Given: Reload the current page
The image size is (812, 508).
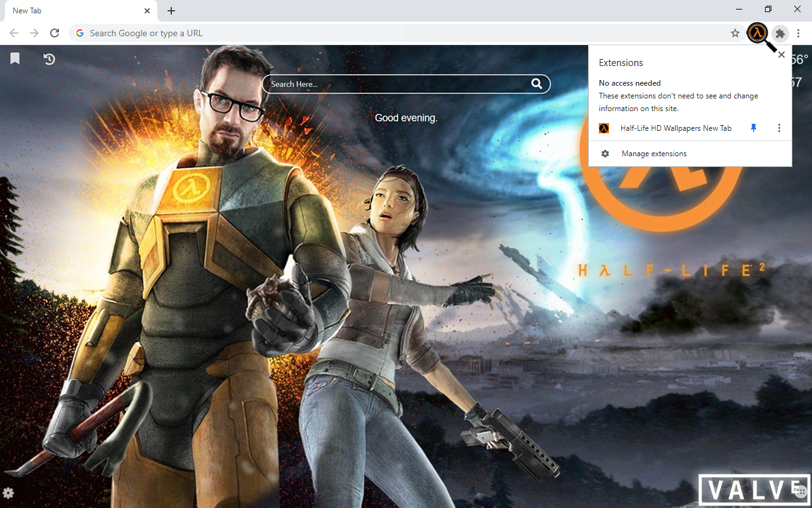Looking at the screenshot, I should (x=55, y=33).
